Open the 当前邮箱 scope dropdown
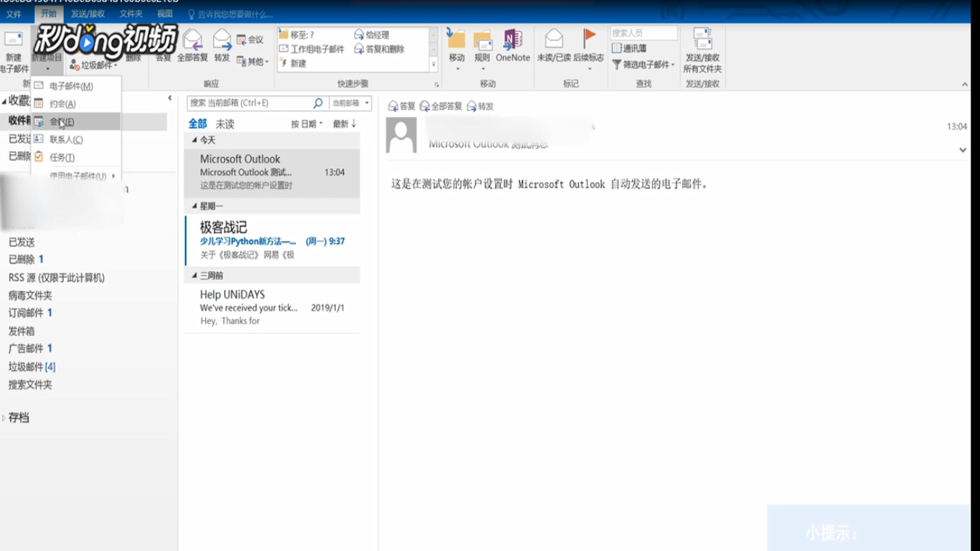980x551 pixels. pyautogui.click(x=351, y=103)
